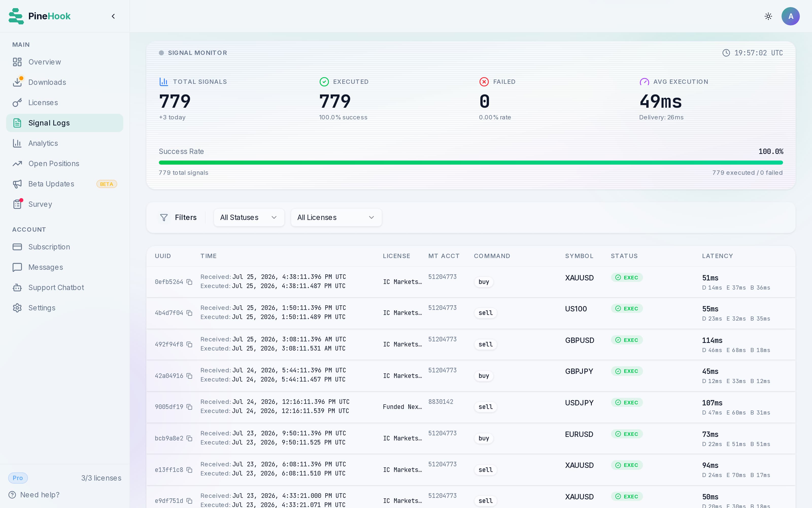The width and height of the screenshot is (812, 508).
Task: Open Beta Updates page
Action: 64,184
